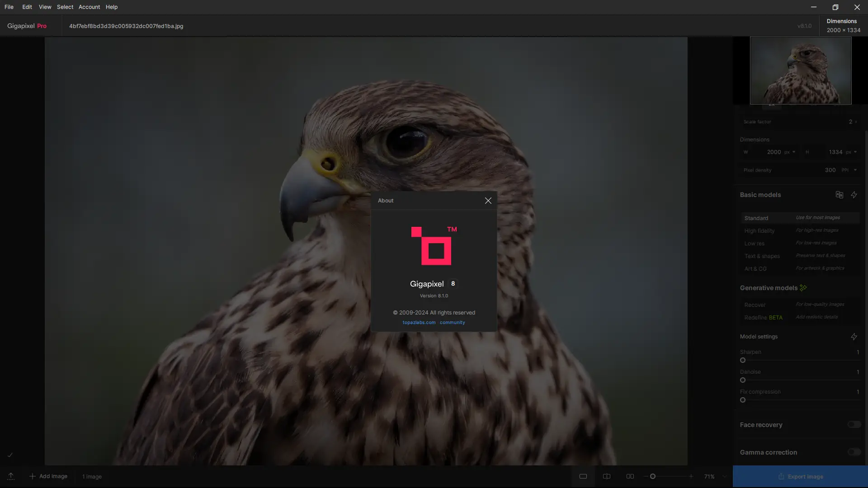Close the About dialog

tap(488, 201)
